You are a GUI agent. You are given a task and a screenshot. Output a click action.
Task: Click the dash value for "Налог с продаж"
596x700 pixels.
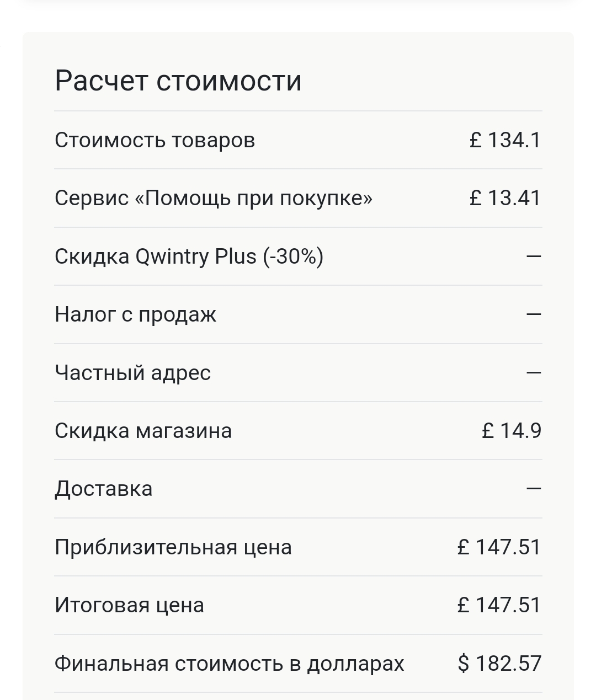[534, 314]
